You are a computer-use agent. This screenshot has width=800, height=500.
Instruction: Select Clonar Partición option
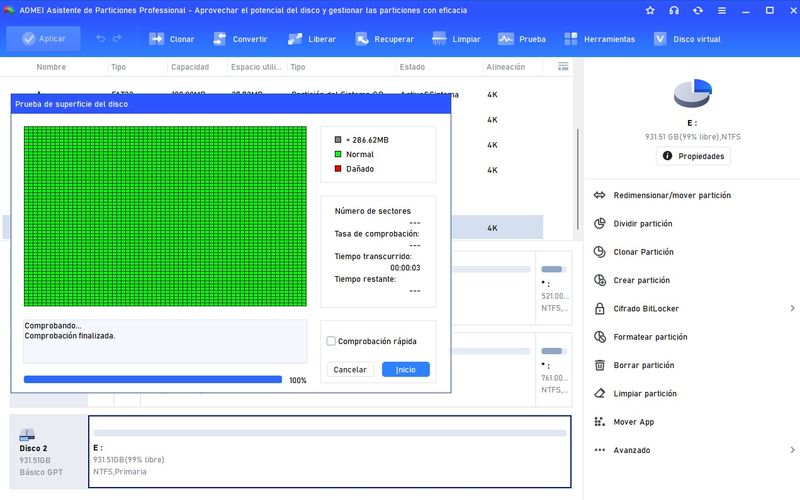pyautogui.click(x=634, y=252)
